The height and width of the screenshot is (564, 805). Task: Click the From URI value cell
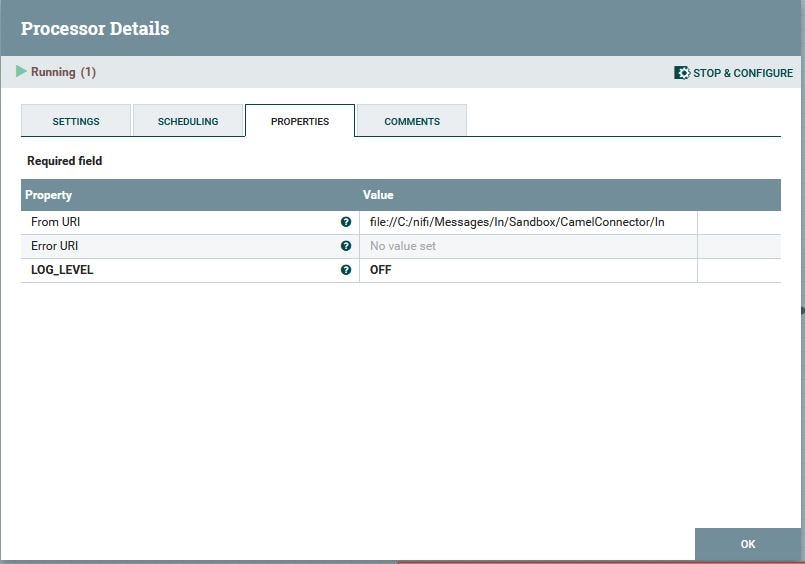tap(528, 222)
